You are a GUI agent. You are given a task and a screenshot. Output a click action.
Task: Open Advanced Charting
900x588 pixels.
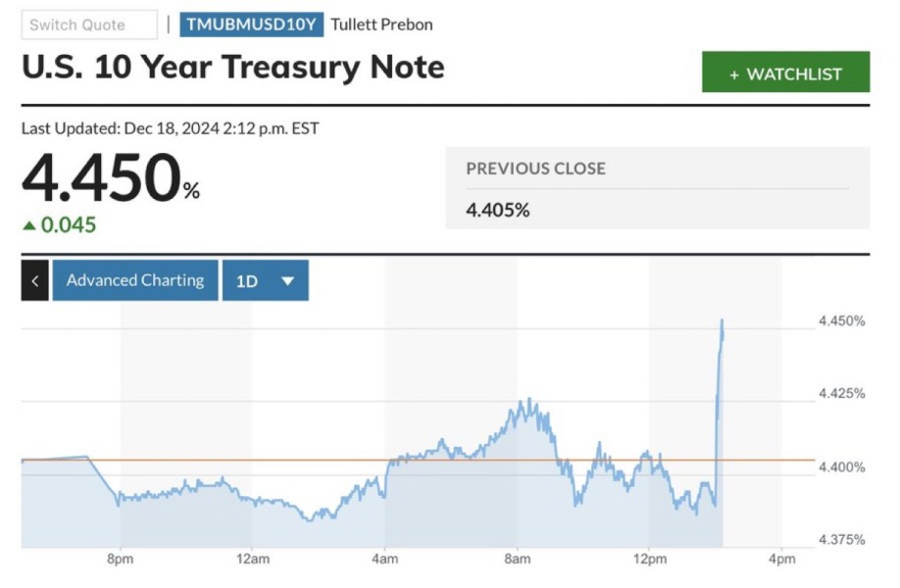click(x=134, y=280)
